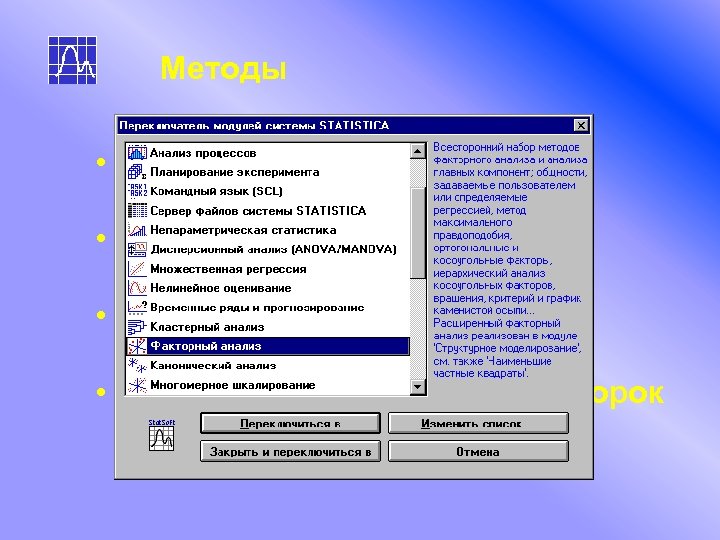Click the Кластерный анализ icon
The height and width of the screenshot is (540, 720).
[x=137, y=326]
